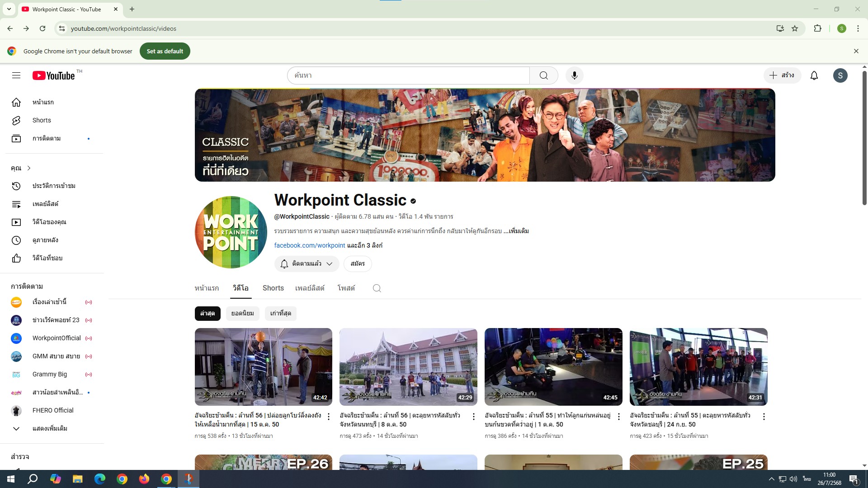Open FHERO Official subscription channel
Viewport: 868px width, 488px height.
54,410
